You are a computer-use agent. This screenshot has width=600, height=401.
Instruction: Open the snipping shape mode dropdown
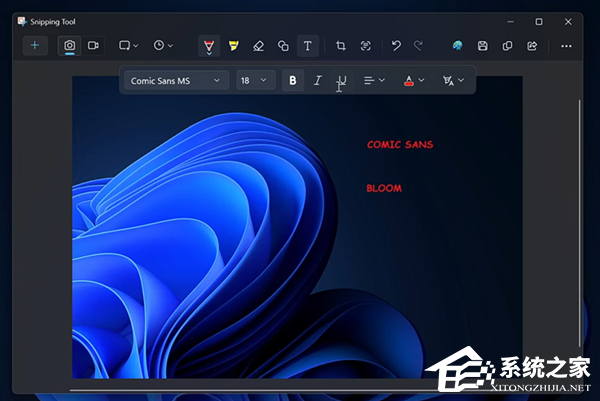tap(129, 45)
